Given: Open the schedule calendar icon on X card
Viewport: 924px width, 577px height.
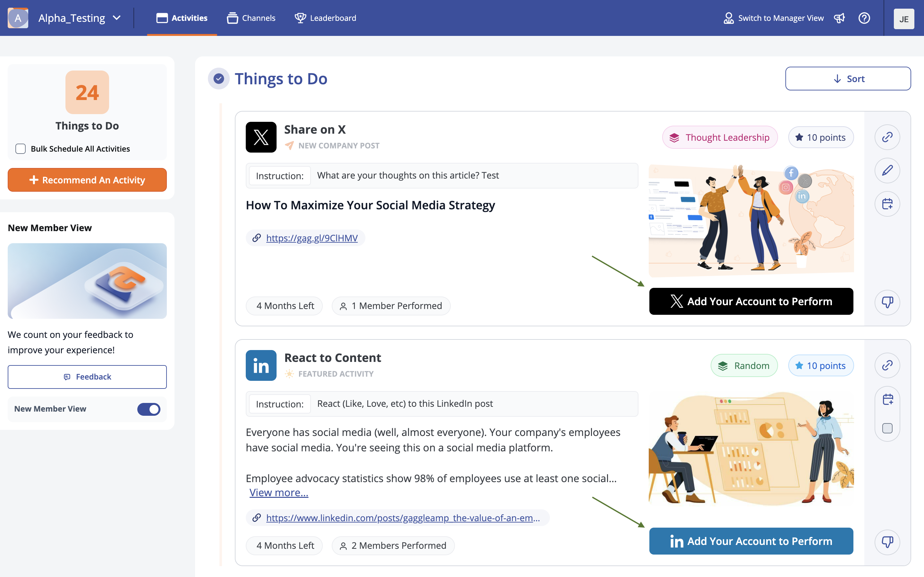Looking at the screenshot, I should [887, 204].
